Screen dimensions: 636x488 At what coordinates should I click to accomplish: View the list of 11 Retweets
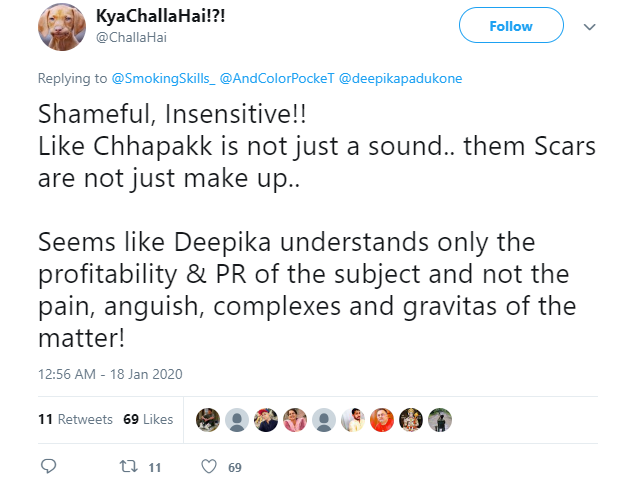(x=75, y=420)
